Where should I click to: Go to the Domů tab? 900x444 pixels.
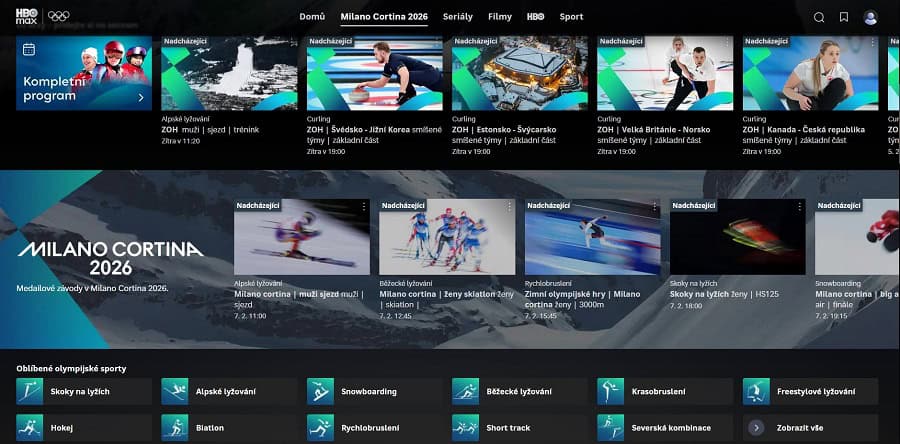click(312, 17)
